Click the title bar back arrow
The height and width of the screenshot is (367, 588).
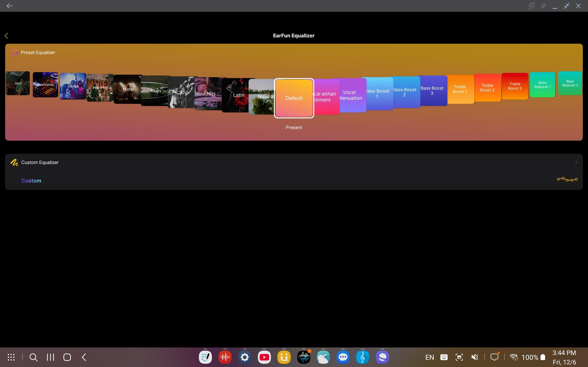pos(9,6)
